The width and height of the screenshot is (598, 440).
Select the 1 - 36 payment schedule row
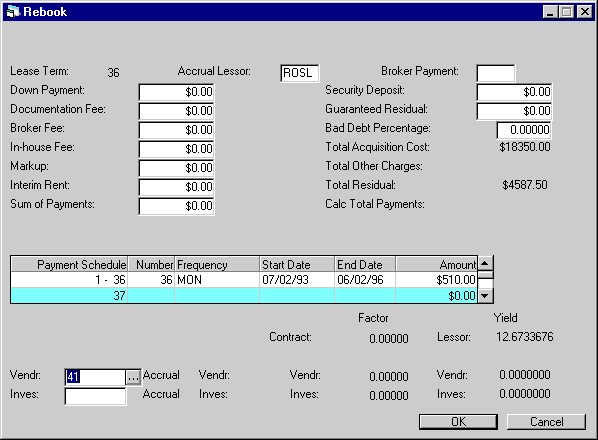(244, 280)
